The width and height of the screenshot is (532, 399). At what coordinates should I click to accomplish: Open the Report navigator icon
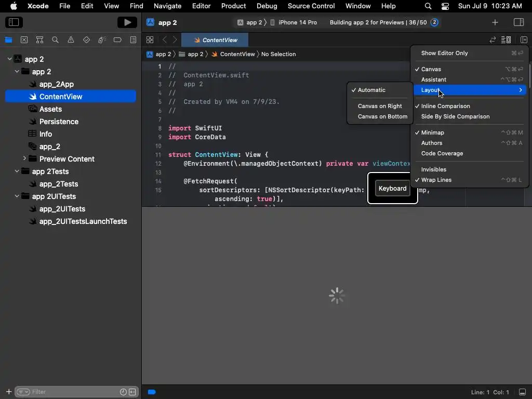(134, 40)
